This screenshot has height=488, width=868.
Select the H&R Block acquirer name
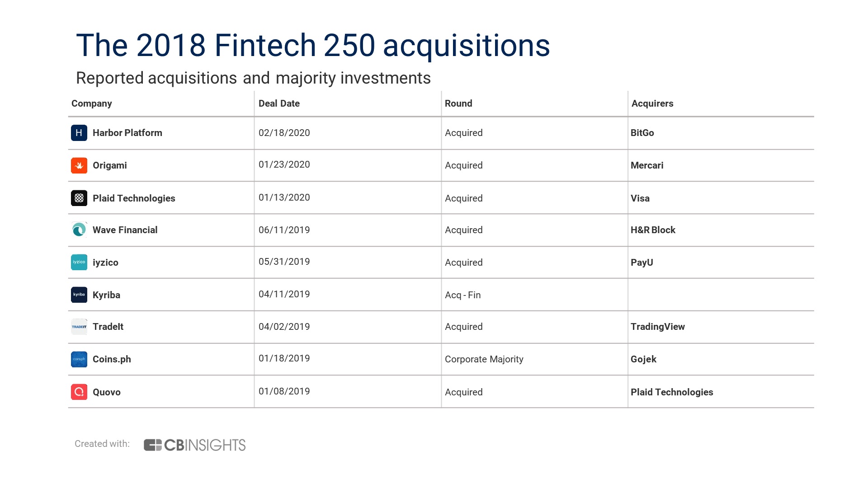[x=653, y=230]
